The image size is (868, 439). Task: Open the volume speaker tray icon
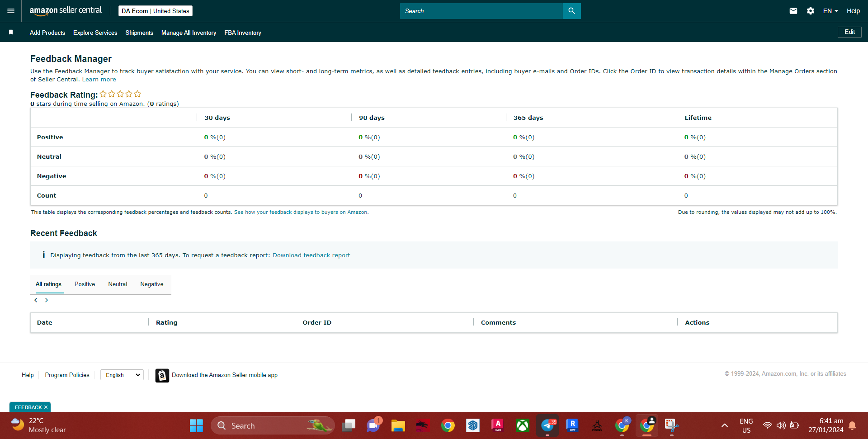click(x=781, y=425)
